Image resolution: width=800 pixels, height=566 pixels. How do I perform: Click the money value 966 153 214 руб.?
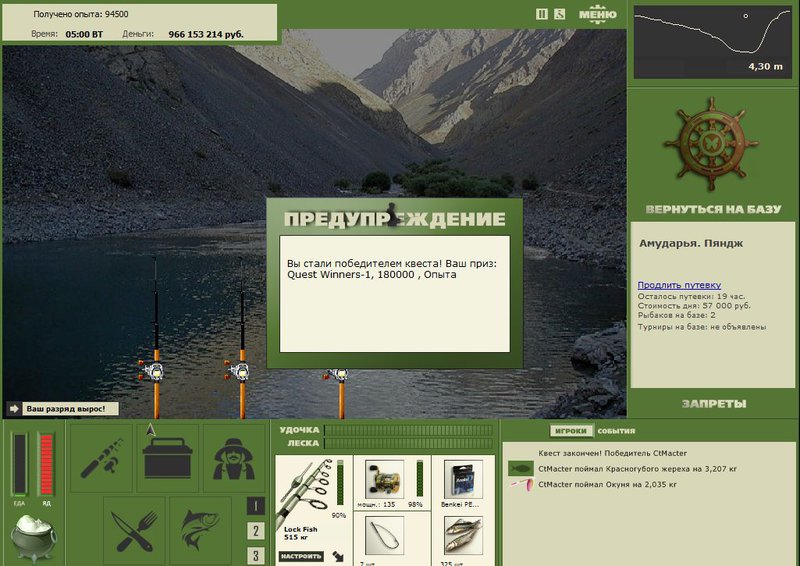click(x=206, y=34)
